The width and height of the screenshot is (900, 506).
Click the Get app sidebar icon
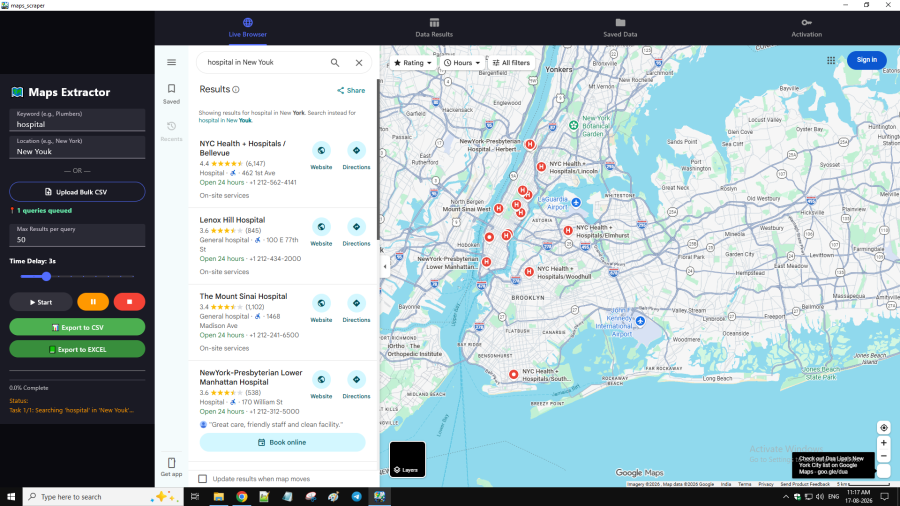[x=171, y=466]
